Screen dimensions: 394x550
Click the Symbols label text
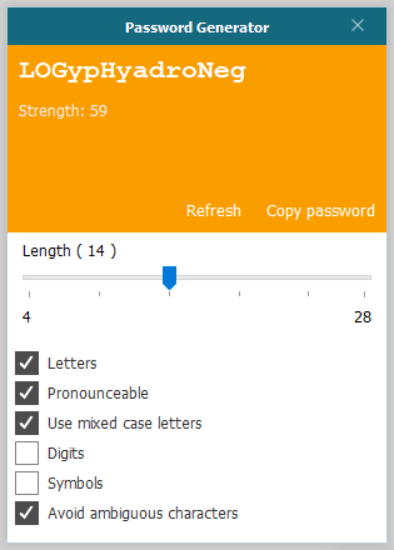(75, 484)
